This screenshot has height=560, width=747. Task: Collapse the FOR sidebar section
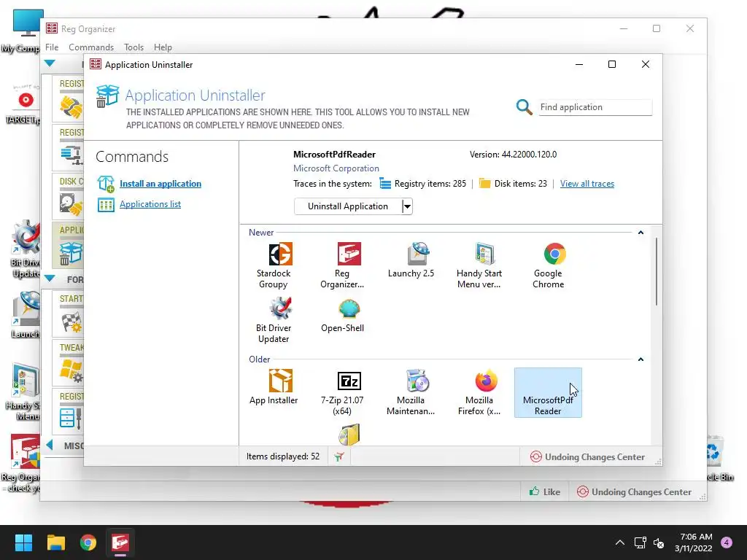pos(50,278)
